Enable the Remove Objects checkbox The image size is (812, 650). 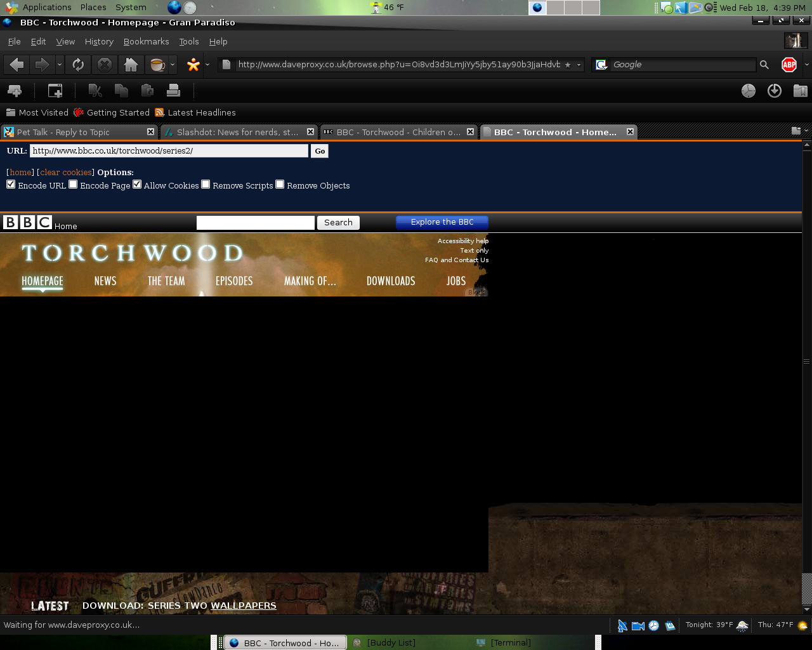[x=280, y=184]
